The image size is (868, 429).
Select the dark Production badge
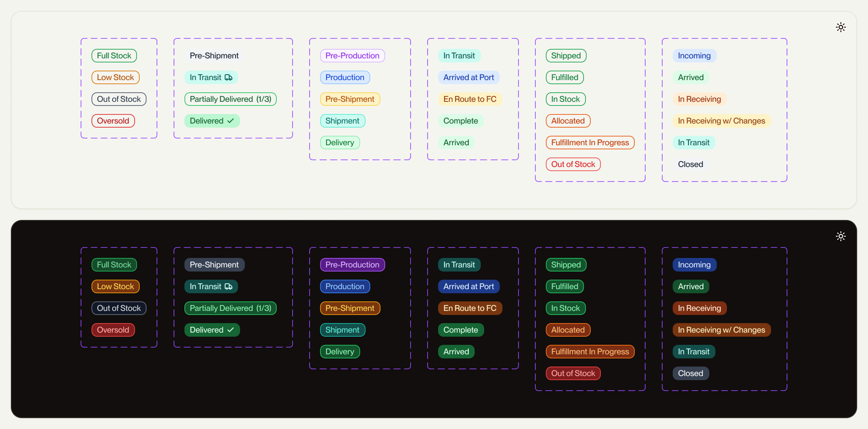[x=345, y=286]
